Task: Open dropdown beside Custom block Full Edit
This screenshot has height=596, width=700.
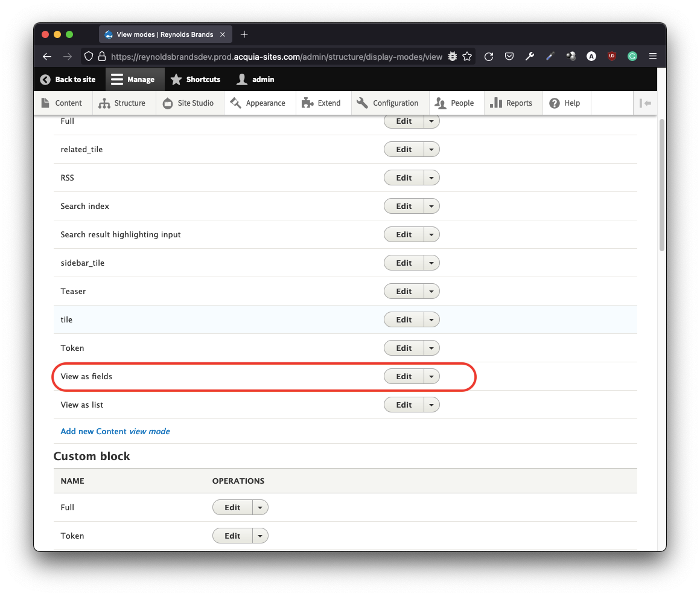Action: point(260,507)
